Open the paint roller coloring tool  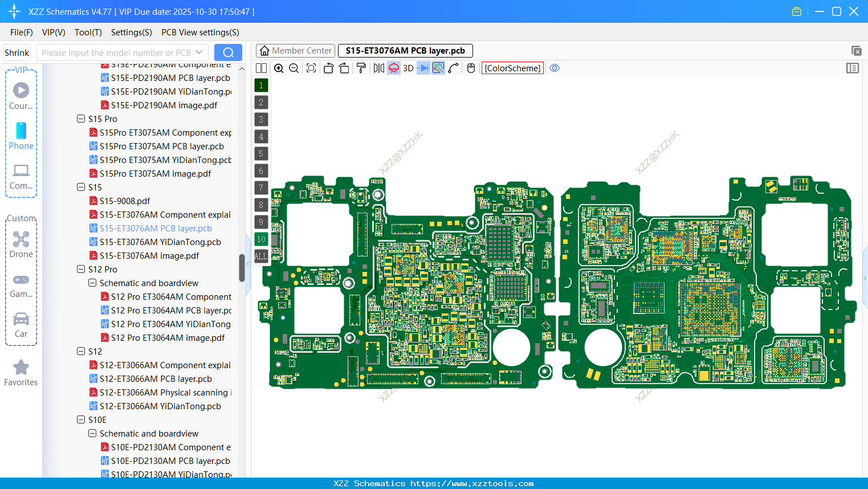click(360, 68)
